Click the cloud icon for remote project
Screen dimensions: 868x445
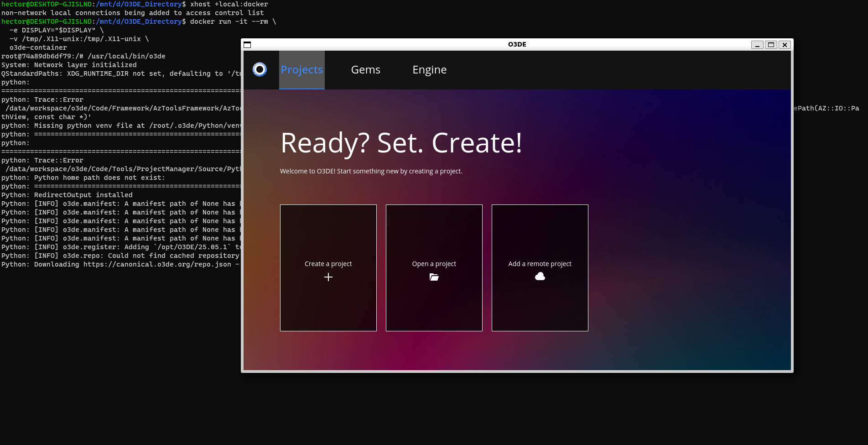[x=540, y=277]
